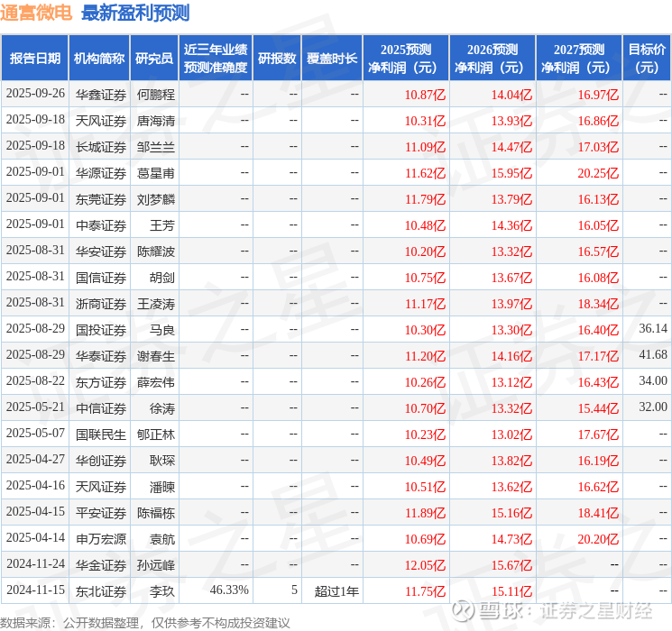Click value 13.93亿 in 唐海清 row
The width and height of the screenshot is (672, 631).
click(x=511, y=121)
